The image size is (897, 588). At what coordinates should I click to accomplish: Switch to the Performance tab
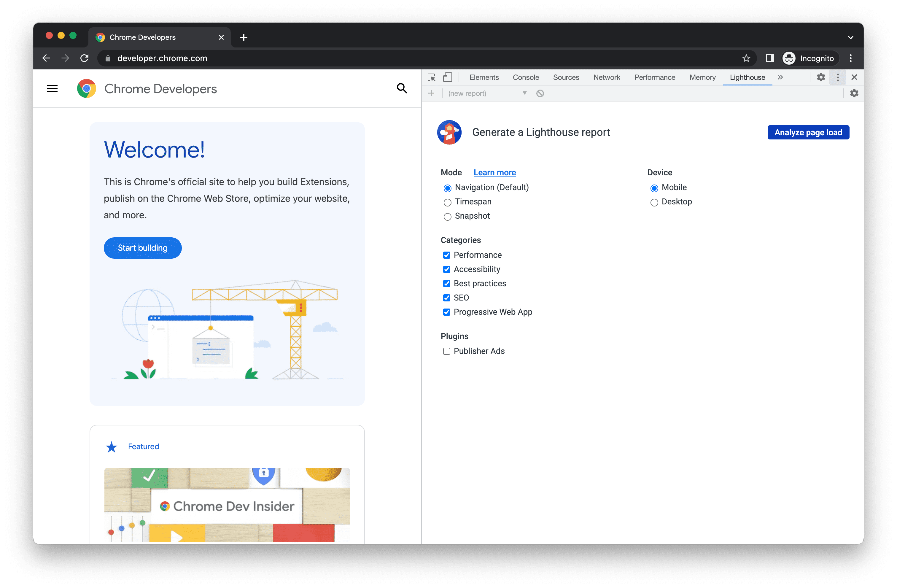[x=654, y=77]
